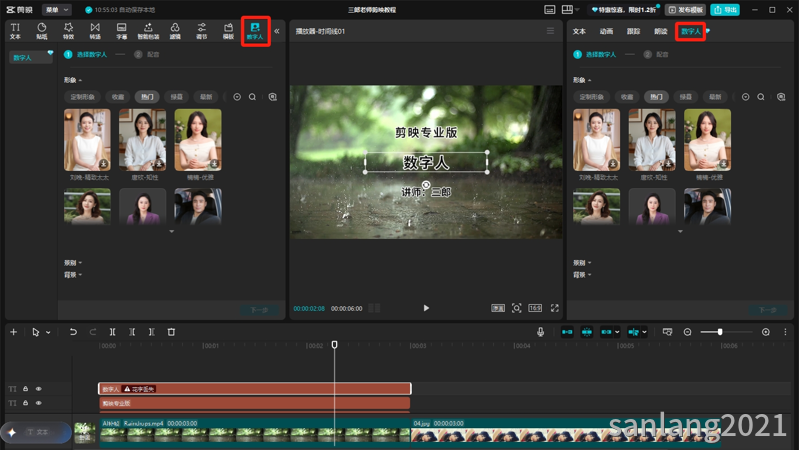Open the pointer tool dropdown arrow in timeline toolbar
This screenshot has height=450, width=799.
point(48,332)
